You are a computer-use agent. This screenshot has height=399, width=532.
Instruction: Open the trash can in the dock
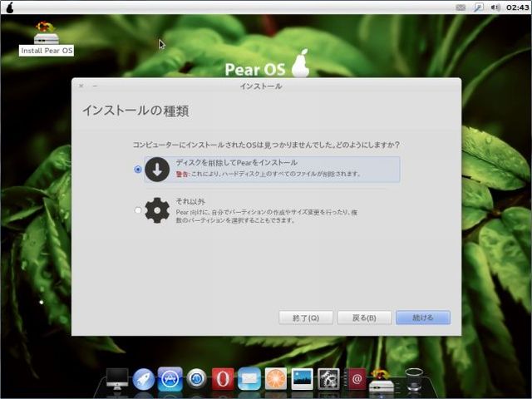click(413, 380)
